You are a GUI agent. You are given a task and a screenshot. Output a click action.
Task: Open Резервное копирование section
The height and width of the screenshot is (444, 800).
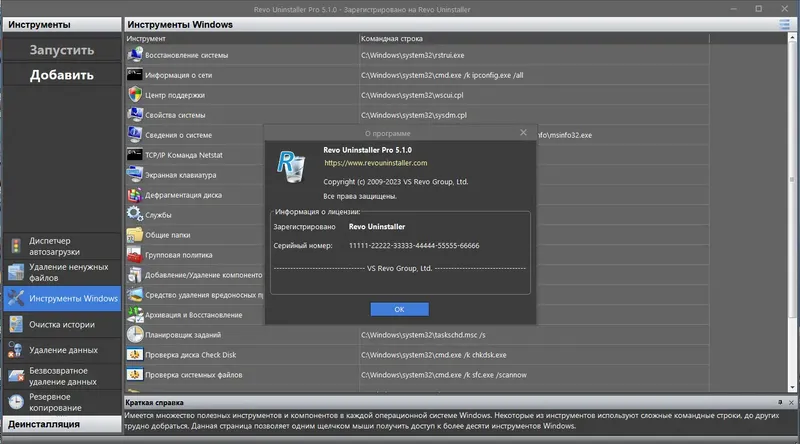coord(62,402)
